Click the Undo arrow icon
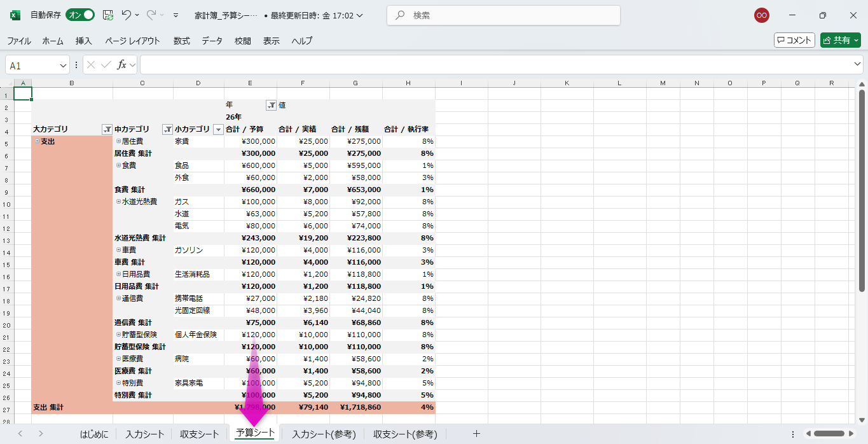This screenshot has width=868, height=444. pyautogui.click(x=127, y=15)
